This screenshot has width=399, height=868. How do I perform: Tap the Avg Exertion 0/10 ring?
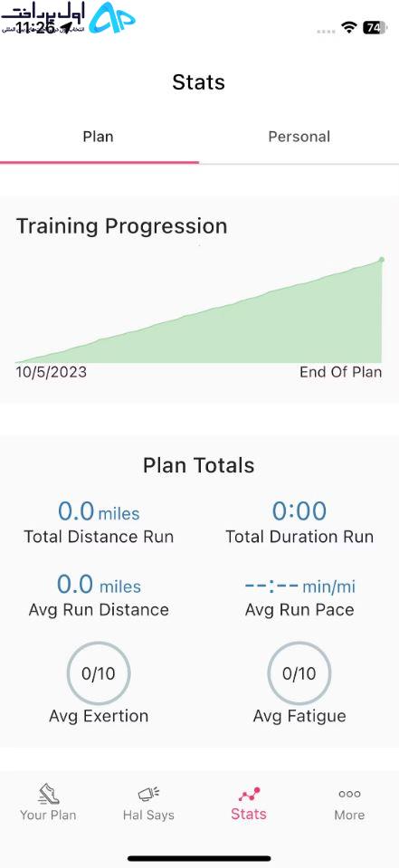[x=99, y=673]
